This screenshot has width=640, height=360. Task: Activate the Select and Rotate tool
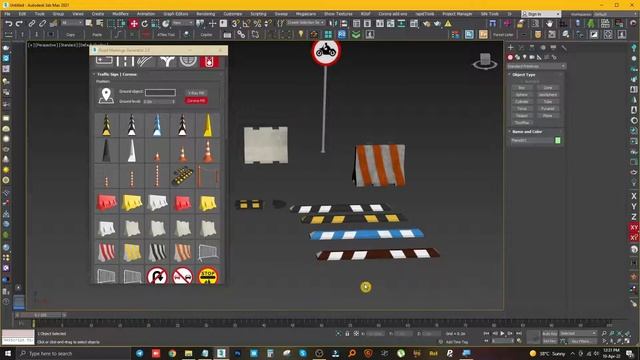[144, 24]
